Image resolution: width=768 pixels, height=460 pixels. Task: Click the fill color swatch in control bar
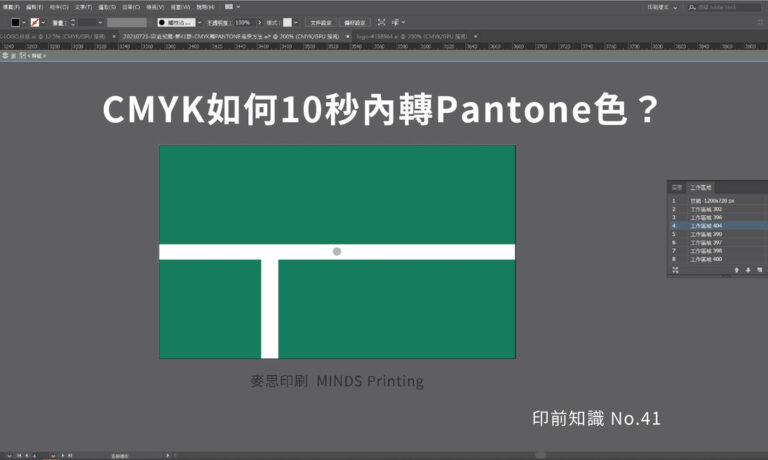17,21
